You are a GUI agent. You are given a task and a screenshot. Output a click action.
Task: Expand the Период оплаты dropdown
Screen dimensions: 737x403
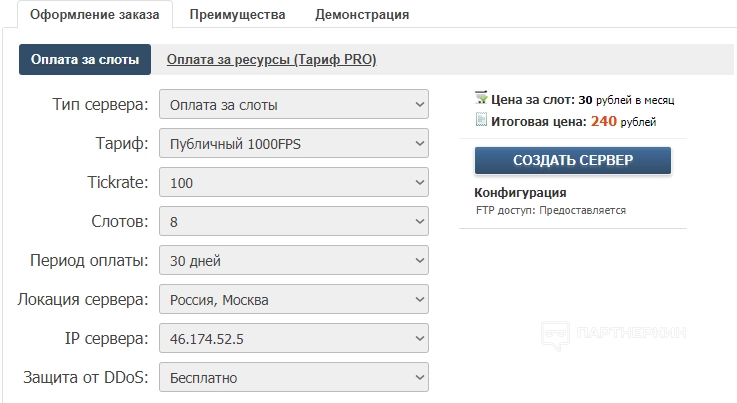point(294,261)
